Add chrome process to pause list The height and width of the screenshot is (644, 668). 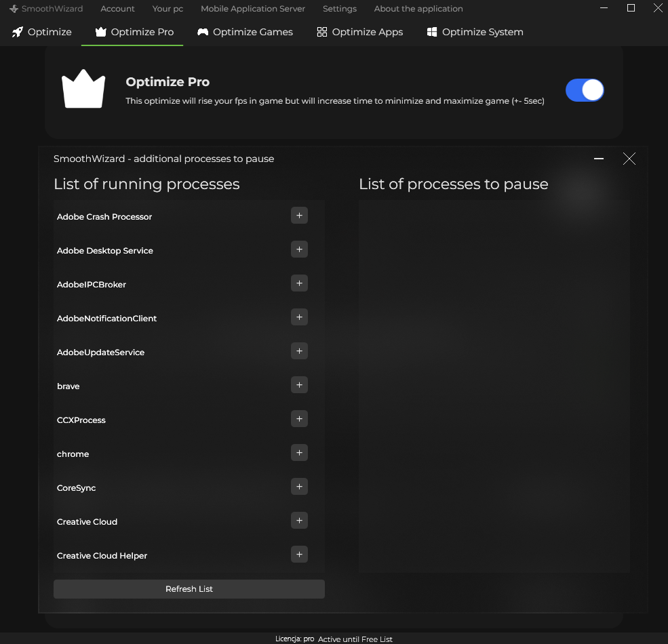(299, 453)
